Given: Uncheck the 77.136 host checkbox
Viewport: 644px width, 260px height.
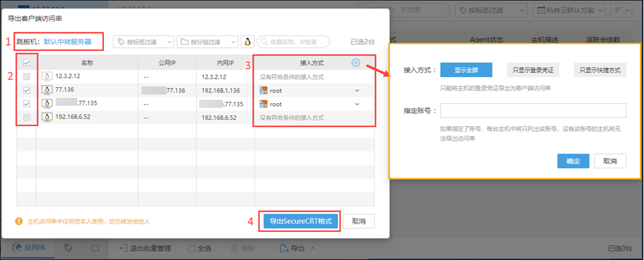Looking at the screenshot, I should click(x=27, y=90).
